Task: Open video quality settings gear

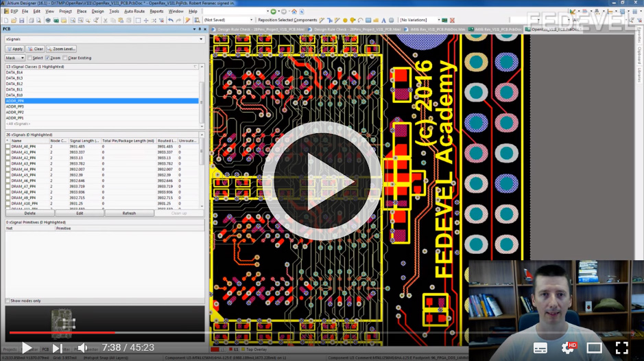Action: click(x=568, y=348)
